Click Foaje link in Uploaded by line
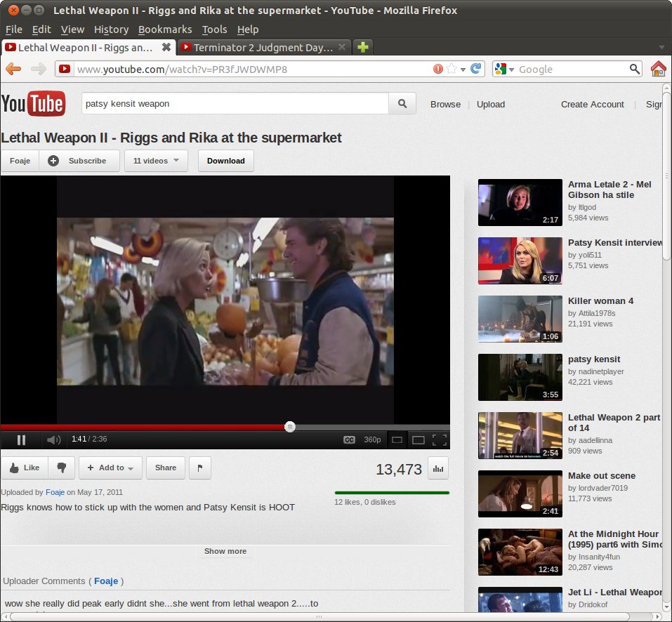672x622 pixels. click(55, 492)
